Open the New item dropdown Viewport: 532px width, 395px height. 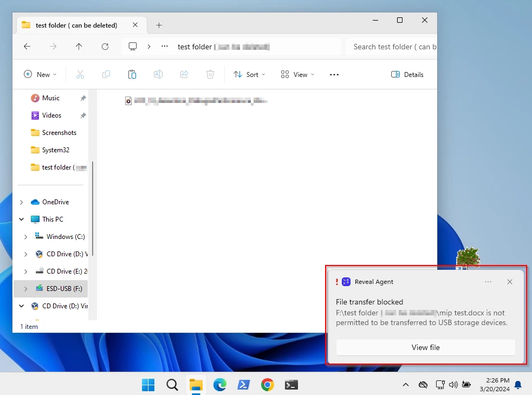click(40, 74)
